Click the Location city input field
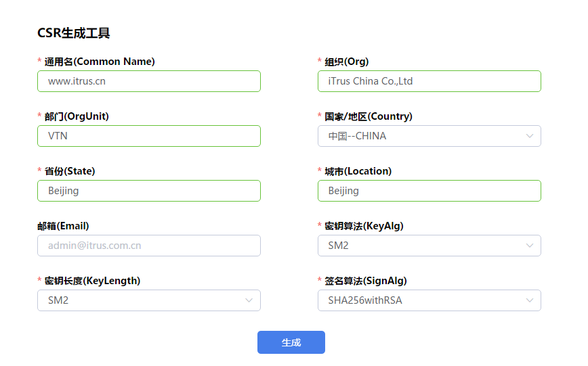The image size is (588, 366). (x=429, y=191)
